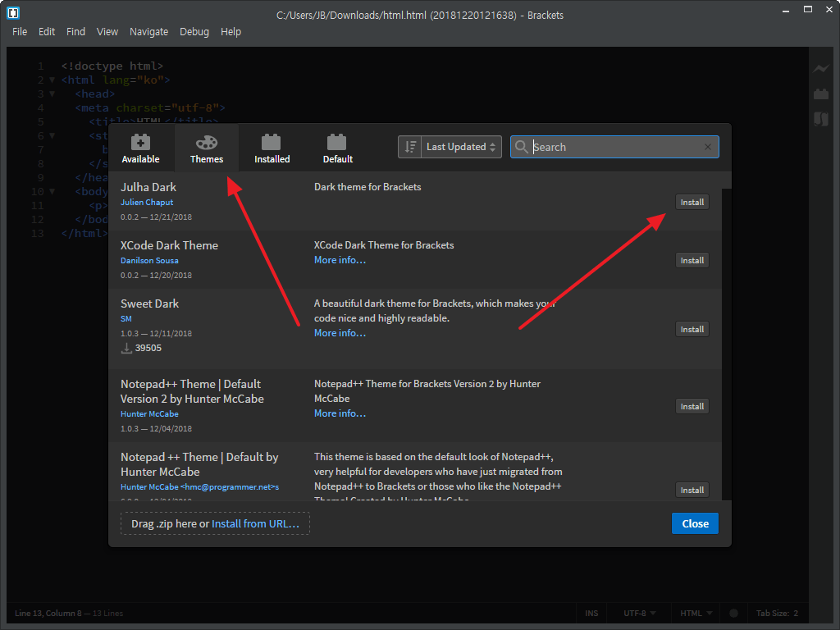Image resolution: width=840 pixels, height=630 pixels.
Task: Collapse the head tag fold arrow on line 3
Action: [52, 94]
